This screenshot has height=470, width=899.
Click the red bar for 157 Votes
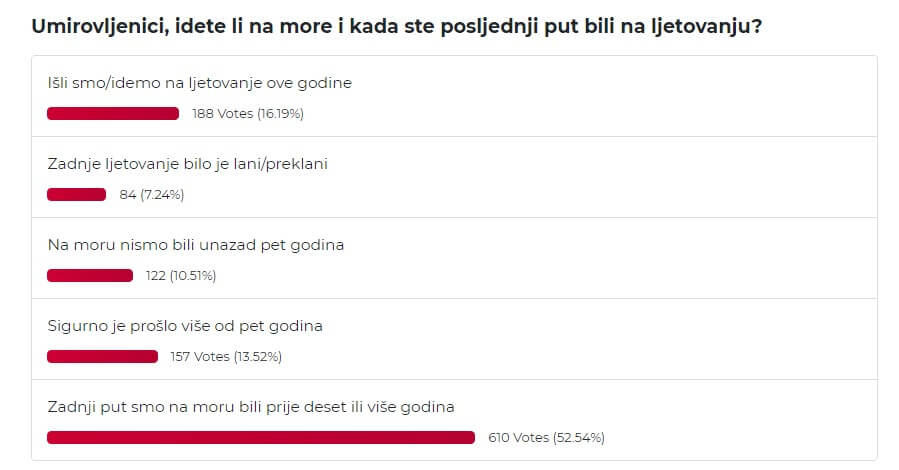103,357
